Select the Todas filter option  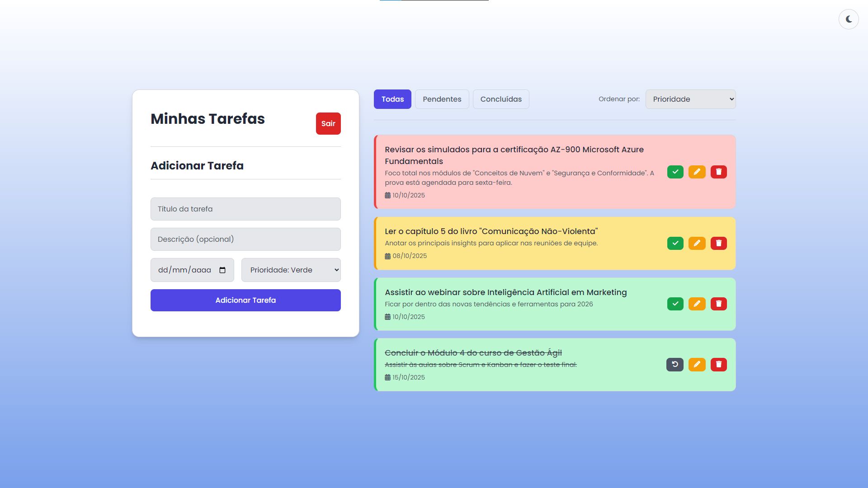(x=392, y=99)
